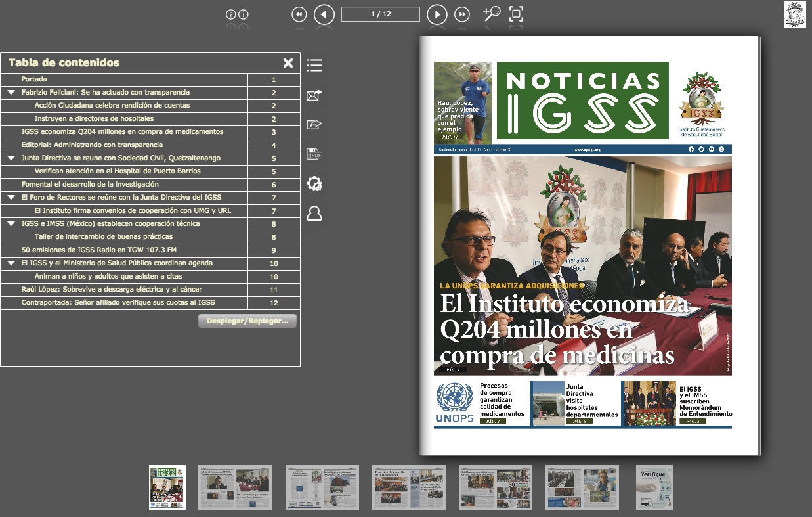Select Fomental el desarrollo de la investigación
The height and width of the screenshot is (517, 812).
[x=90, y=185]
